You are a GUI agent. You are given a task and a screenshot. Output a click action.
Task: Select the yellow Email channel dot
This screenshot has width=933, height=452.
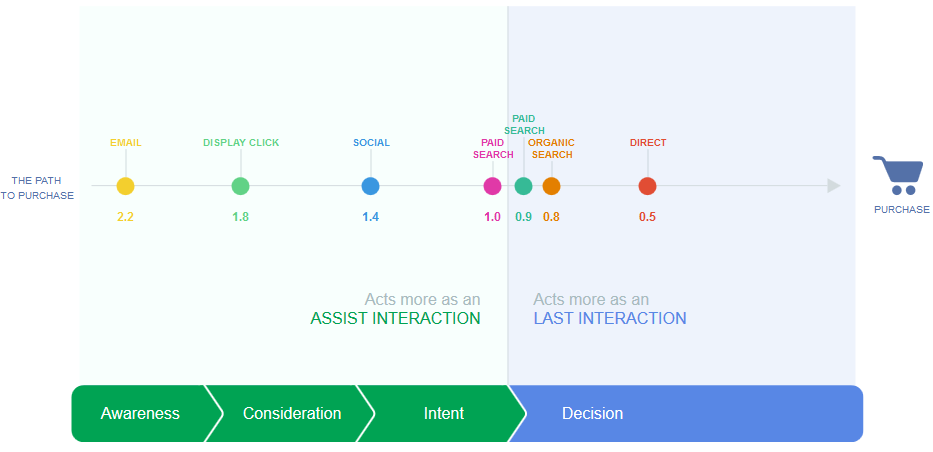(125, 186)
